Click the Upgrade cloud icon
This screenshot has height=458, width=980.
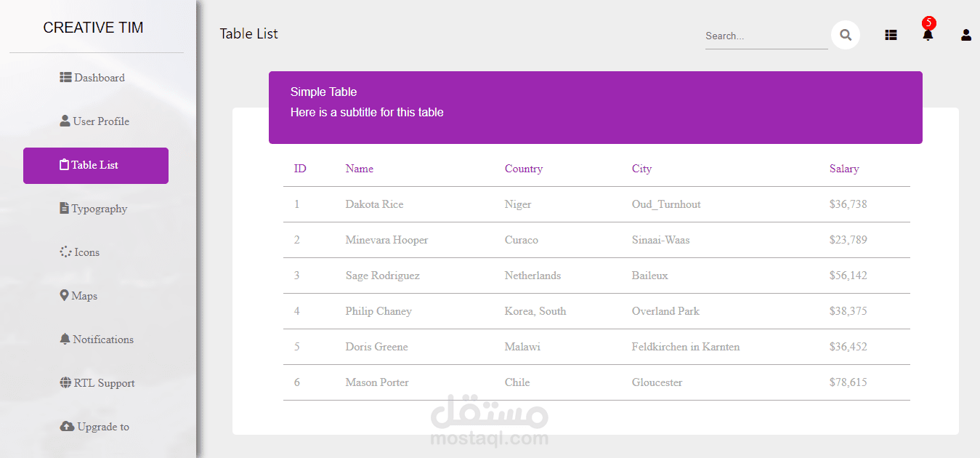click(67, 426)
